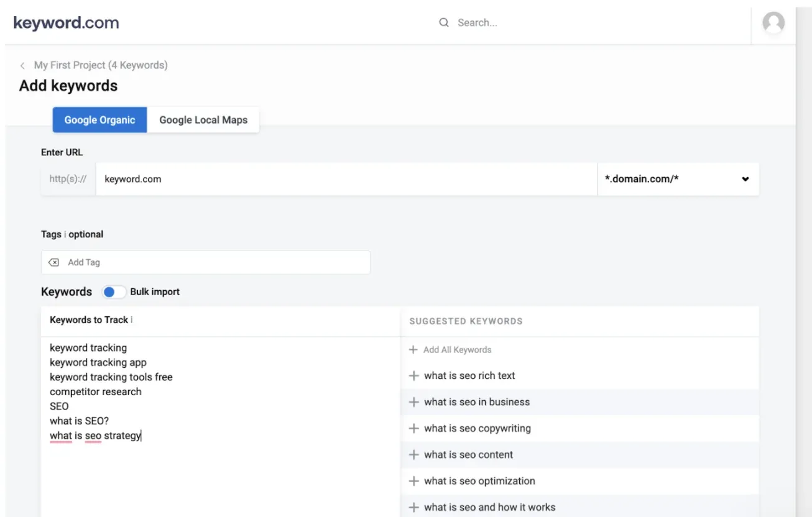Open the *.domain.com/* match type dropdown
This screenshot has height=517, width=812.
678,179
